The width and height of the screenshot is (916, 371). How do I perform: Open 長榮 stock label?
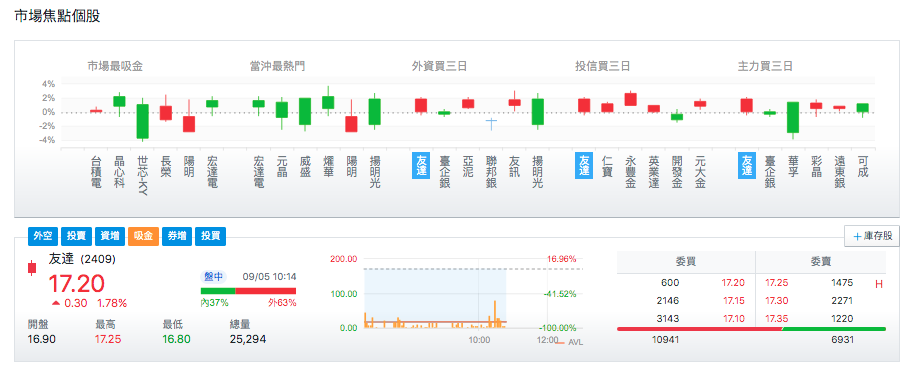(166, 166)
